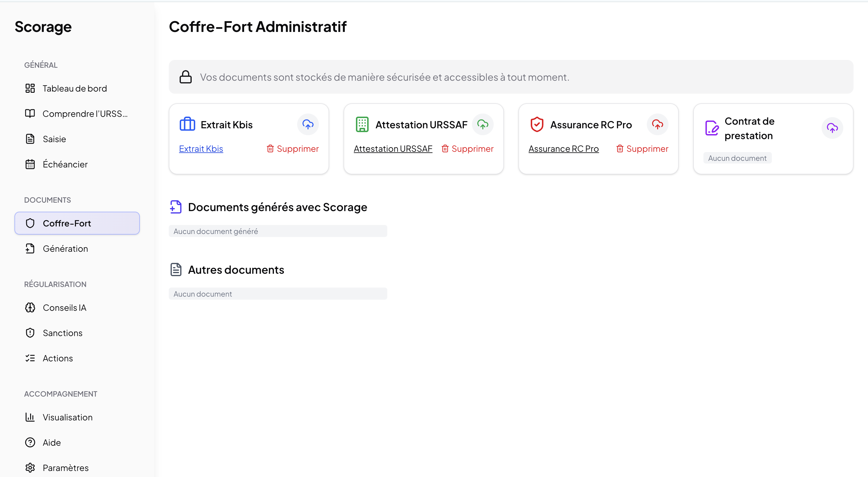Go to Tableau de bord
The image size is (868, 477).
[74, 89]
